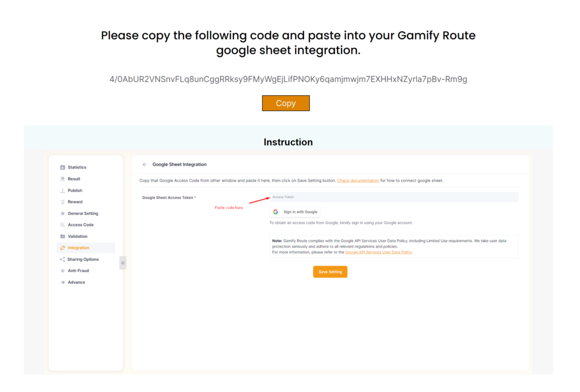Open General Setting gear icon
The image size is (580, 392).
(62, 214)
